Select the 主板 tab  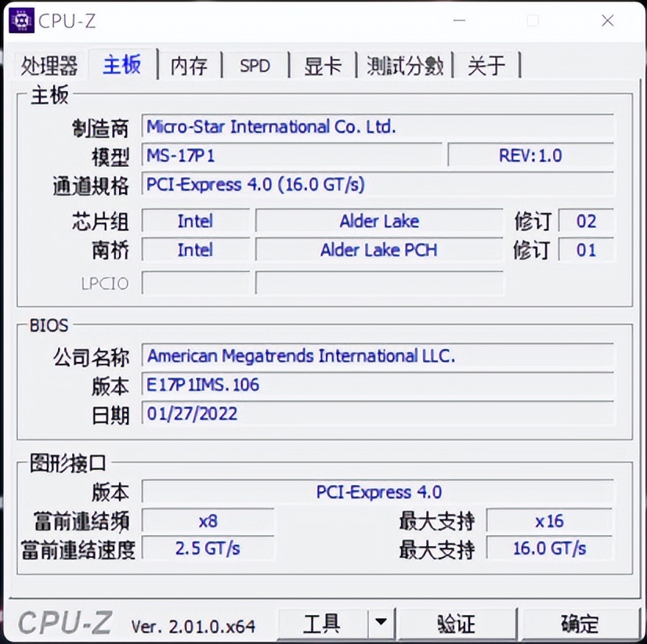122,64
